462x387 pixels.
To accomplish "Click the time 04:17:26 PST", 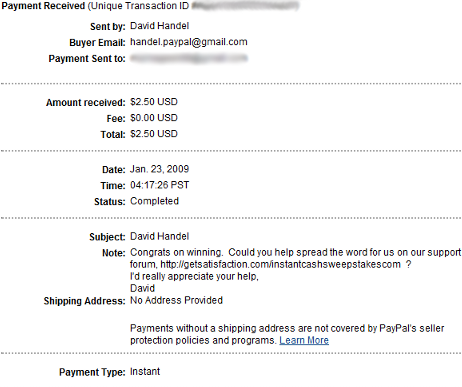I will click(x=159, y=185).
